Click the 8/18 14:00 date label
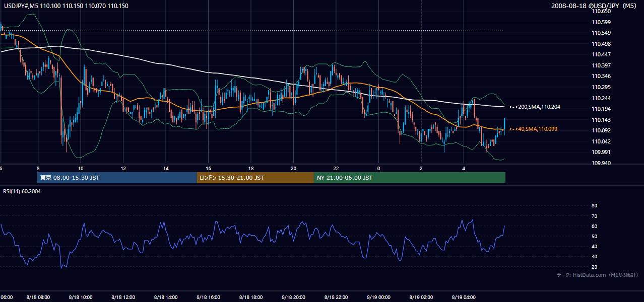This screenshot has width=644, height=302. (165, 297)
